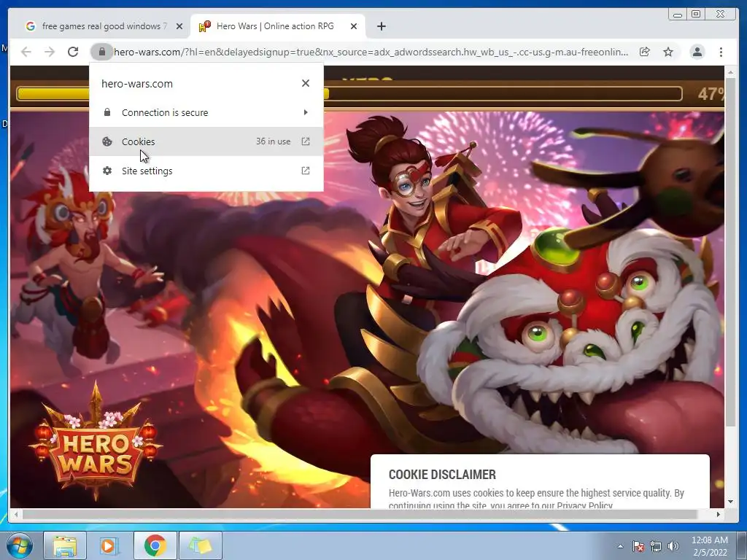Click the padlock site info icon
This screenshot has height=560, width=747.
pyautogui.click(x=102, y=52)
